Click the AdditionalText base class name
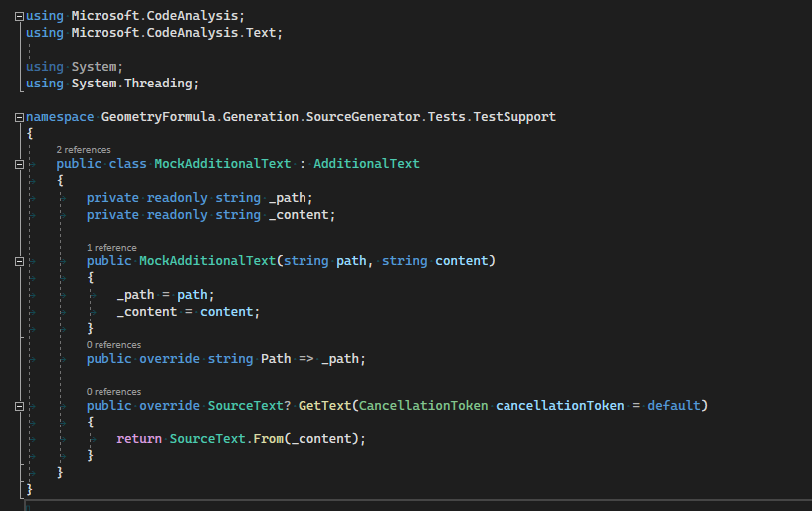This screenshot has height=511, width=812. click(x=366, y=164)
